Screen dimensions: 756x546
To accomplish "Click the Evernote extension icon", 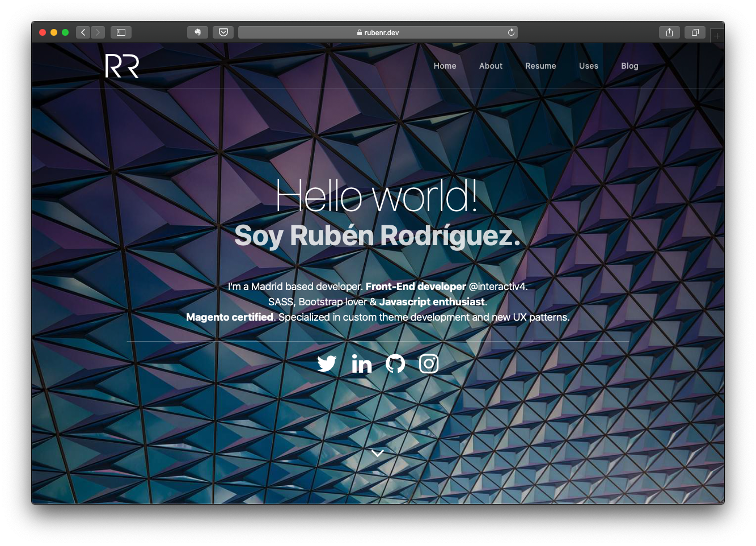I will 198,32.
